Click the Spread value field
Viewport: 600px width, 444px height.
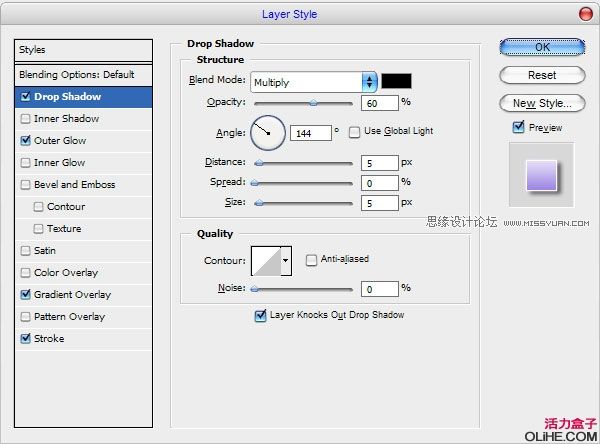pyautogui.click(x=380, y=183)
